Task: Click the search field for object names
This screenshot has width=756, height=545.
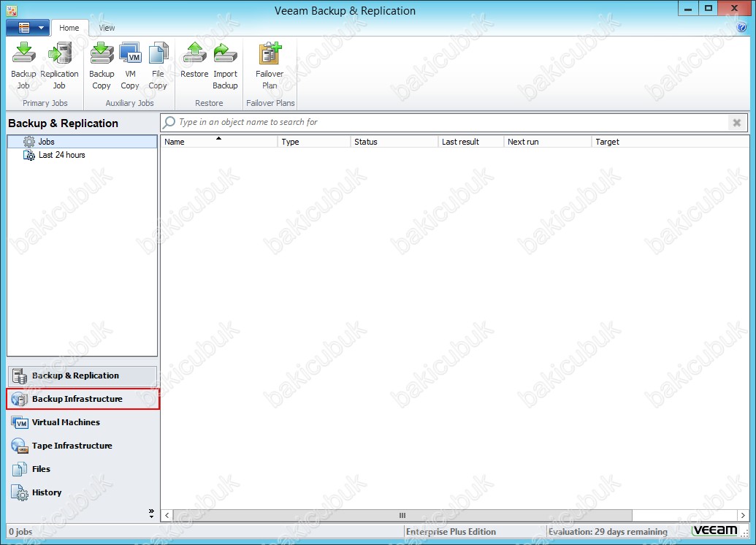Action: (x=452, y=123)
